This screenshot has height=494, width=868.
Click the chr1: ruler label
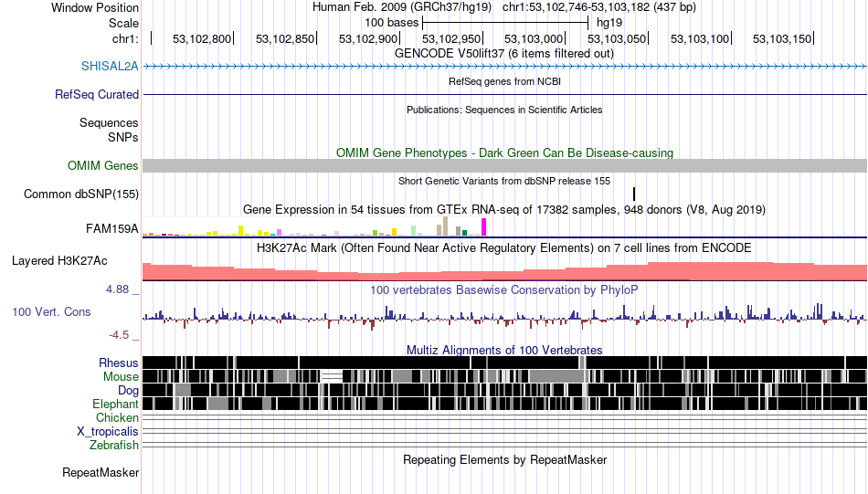click(125, 38)
